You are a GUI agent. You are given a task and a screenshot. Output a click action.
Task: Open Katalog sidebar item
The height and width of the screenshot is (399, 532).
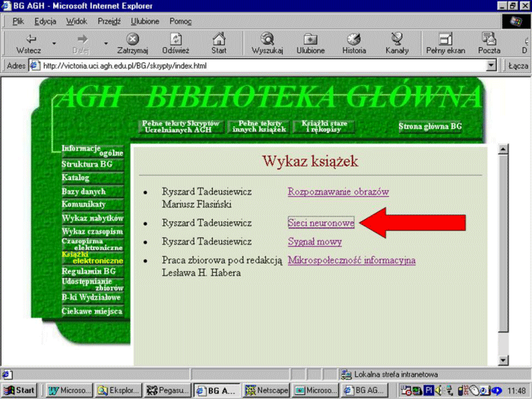tap(92, 178)
